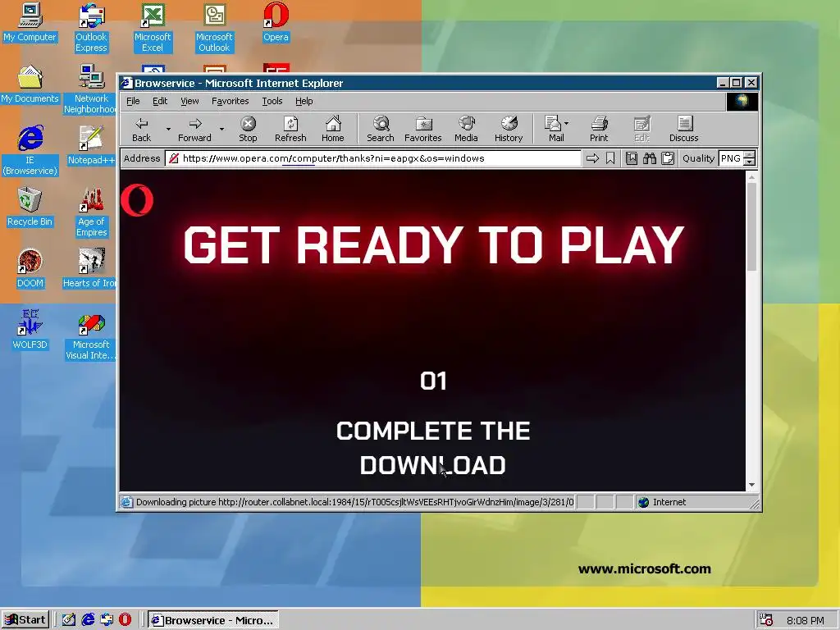Open the Start menu
The height and width of the screenshot is (630, 840).
[25, 620]
